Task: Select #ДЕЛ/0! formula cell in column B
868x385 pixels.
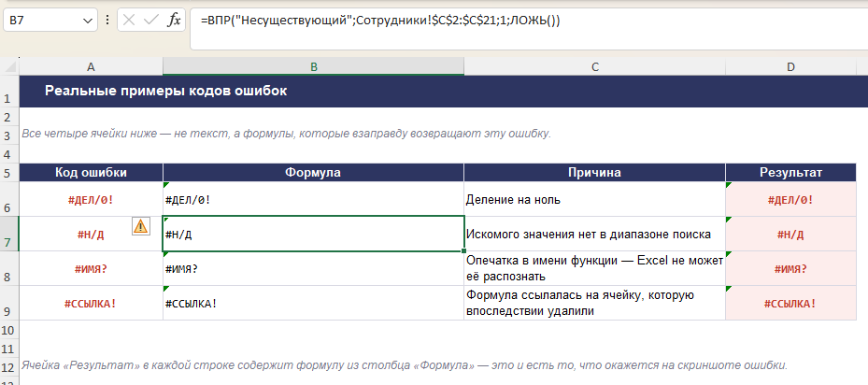Action: pyautogui.click(x=313, y=199)
